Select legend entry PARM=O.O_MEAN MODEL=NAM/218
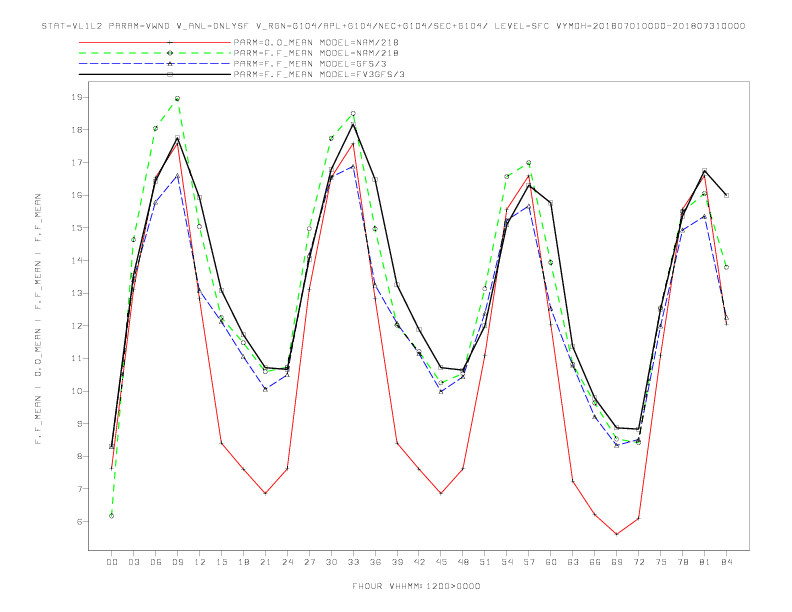The width and height of the screenshot is (792, 612). point(316,42)
